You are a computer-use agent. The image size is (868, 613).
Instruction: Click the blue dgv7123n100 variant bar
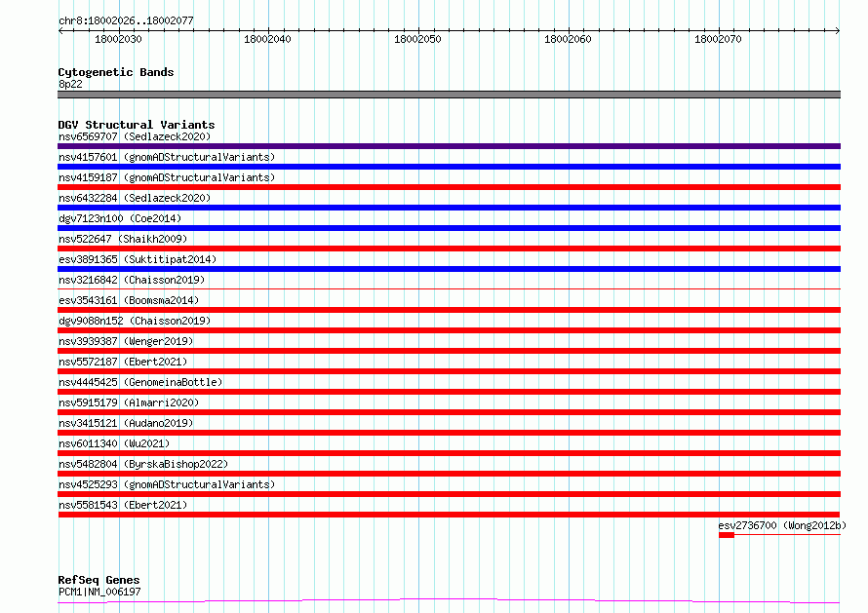pyautogui.click(x=449, y=228)
